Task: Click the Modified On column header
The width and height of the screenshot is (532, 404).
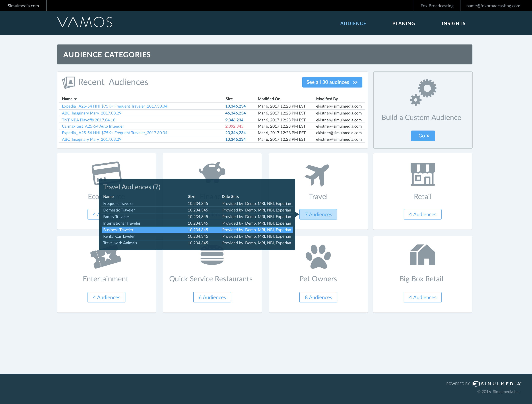Action: point(269,99)
